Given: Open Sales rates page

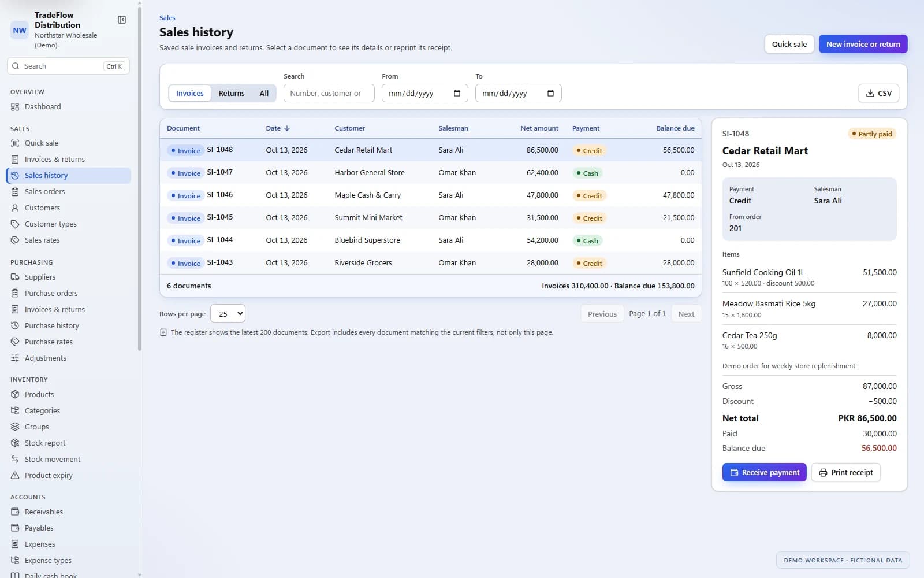Looking at the screenshot, I should tap(69, 240).
